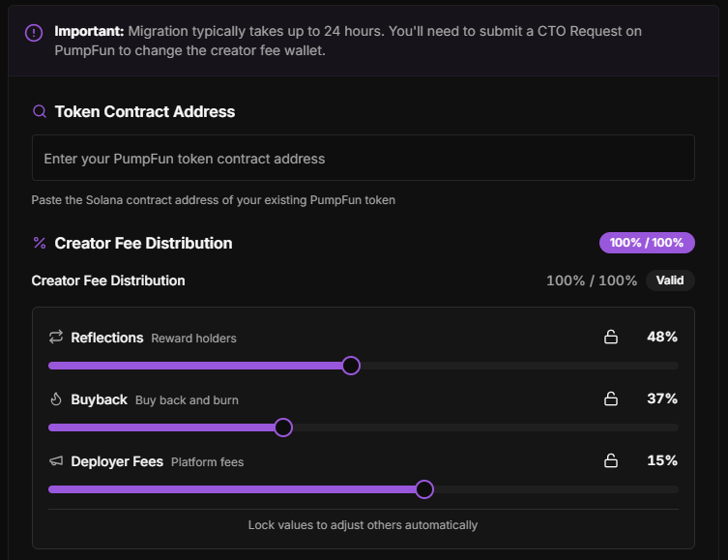The width and height of the screenshot is (728, 560).
Task: Click the 37% Buyback value
Action: click(x=662, y=398)
